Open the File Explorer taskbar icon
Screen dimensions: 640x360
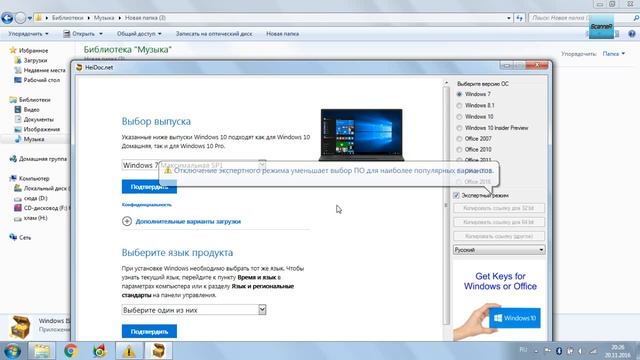(42, 351)
